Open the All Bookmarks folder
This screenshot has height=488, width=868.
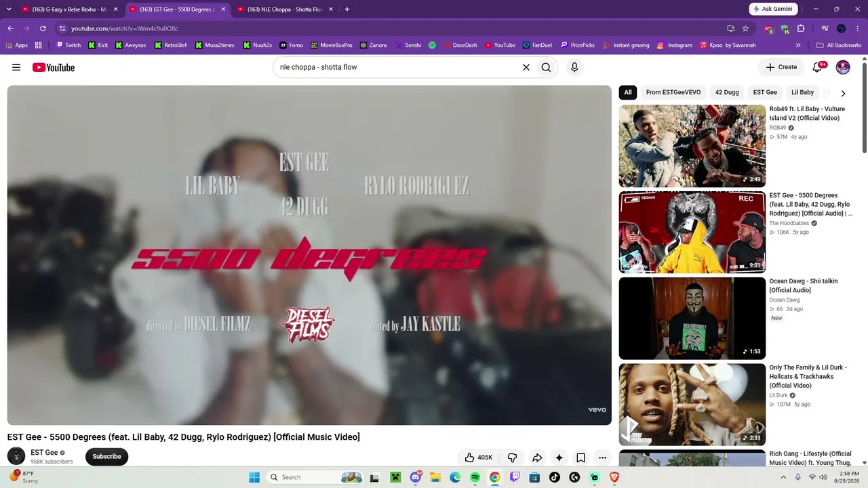tap(839, 45)
